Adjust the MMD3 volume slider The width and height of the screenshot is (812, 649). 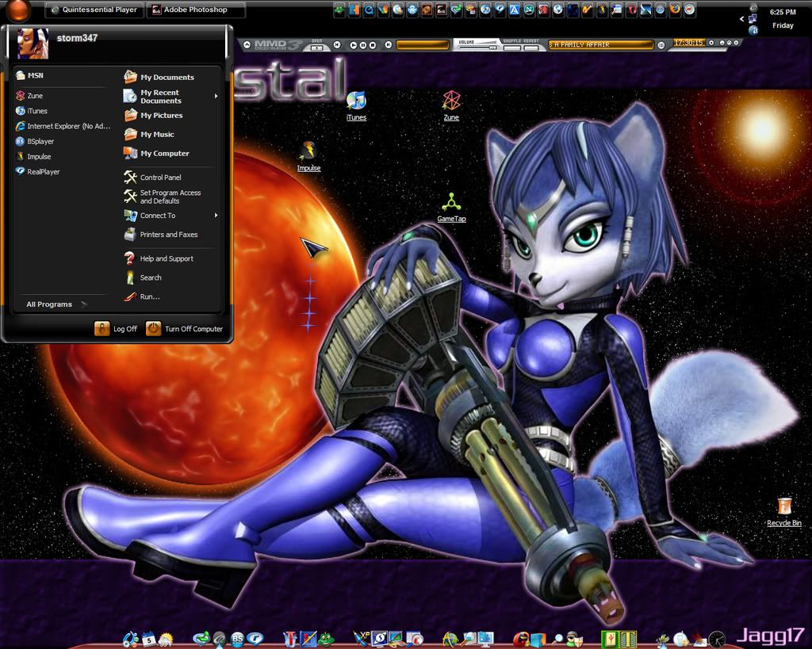(478, 48)
